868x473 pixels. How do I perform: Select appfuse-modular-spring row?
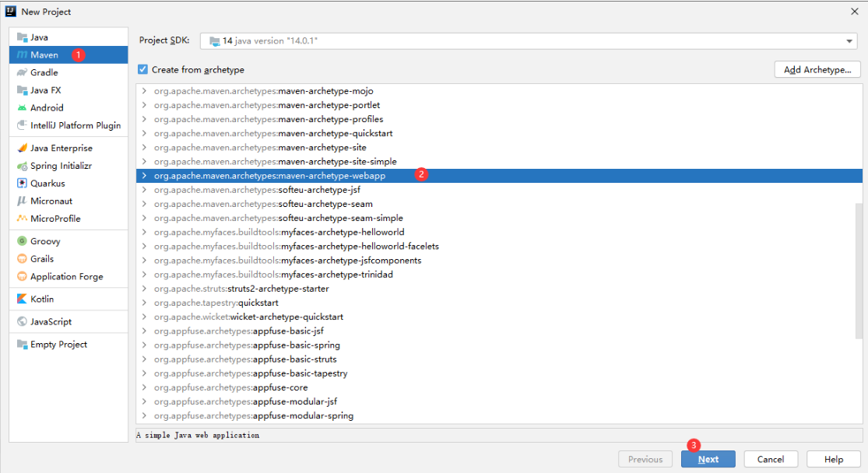tap(499, 415)
